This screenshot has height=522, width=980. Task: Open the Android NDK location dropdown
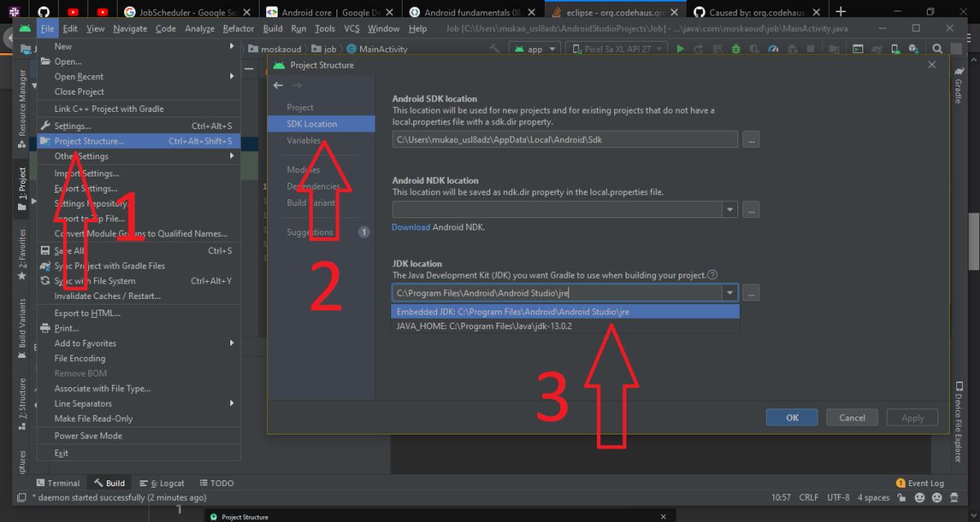point(729,210)
